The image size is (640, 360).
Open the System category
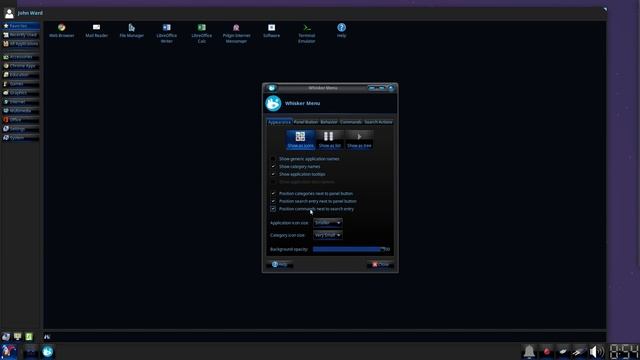click(21, 138)
